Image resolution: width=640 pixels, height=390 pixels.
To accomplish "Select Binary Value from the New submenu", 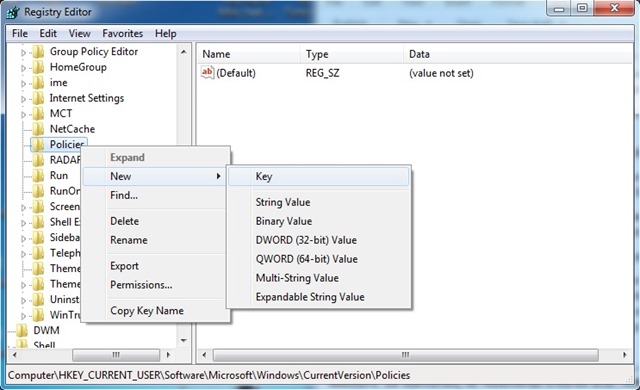I will (319, 221).
